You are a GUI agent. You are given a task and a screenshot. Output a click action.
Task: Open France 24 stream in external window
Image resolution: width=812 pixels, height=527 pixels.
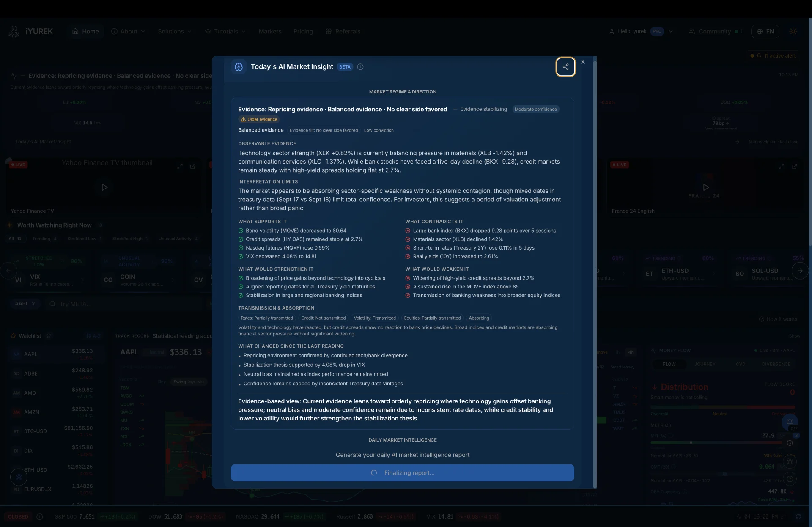(x=794, y=167)
